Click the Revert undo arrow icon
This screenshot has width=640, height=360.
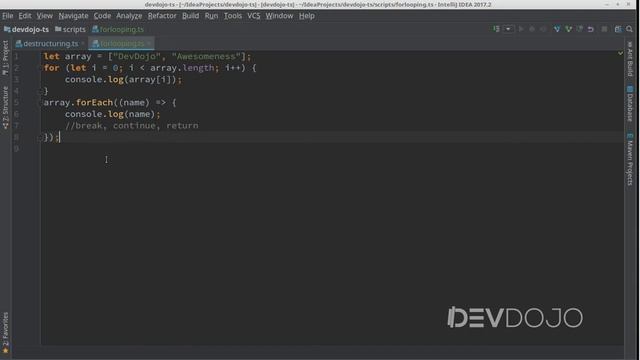pyautogui.click(x=591, y=29)
